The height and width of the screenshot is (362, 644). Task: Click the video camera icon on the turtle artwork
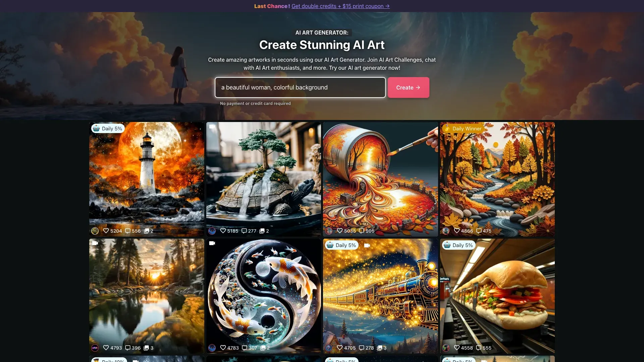click(212, 126)
